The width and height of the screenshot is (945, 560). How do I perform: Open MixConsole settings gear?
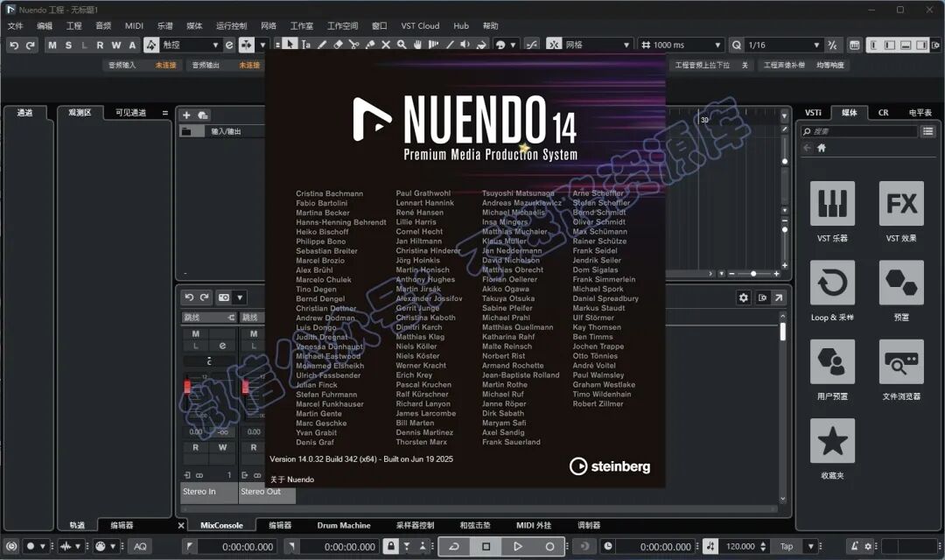pos(744,297)
